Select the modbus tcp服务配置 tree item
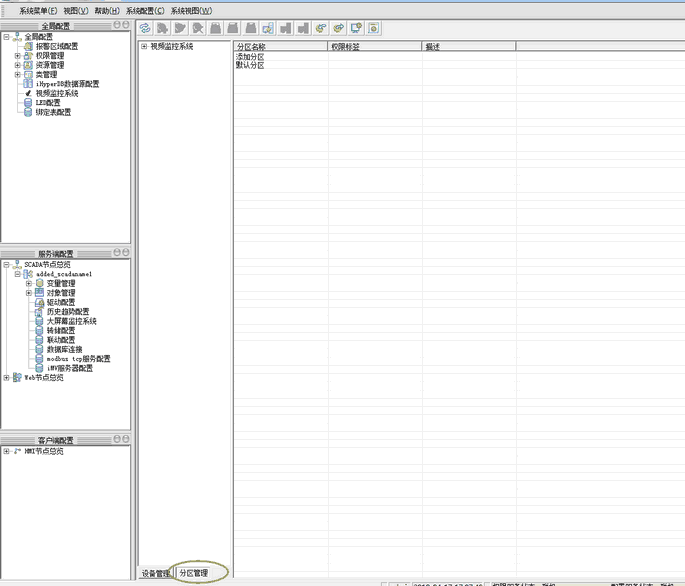Viewport: 685px width, 586px height. [x=79, y=359]
